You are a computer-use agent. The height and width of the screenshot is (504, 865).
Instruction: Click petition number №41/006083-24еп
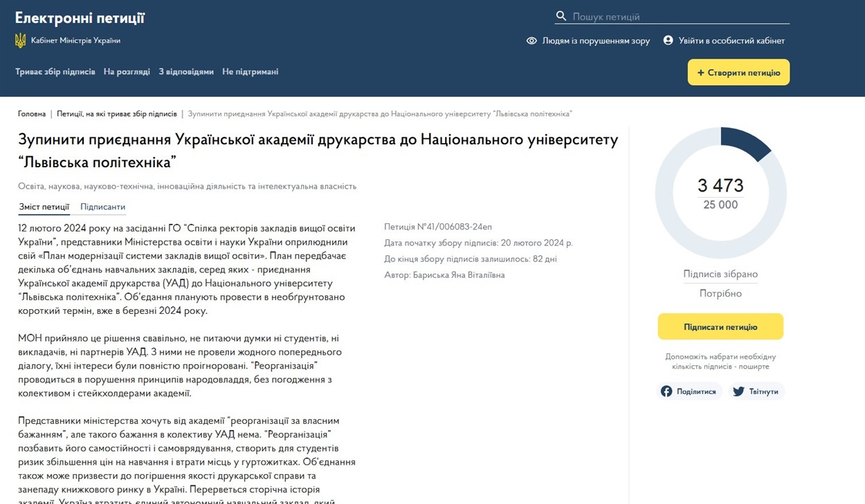[x=438, y=227]
